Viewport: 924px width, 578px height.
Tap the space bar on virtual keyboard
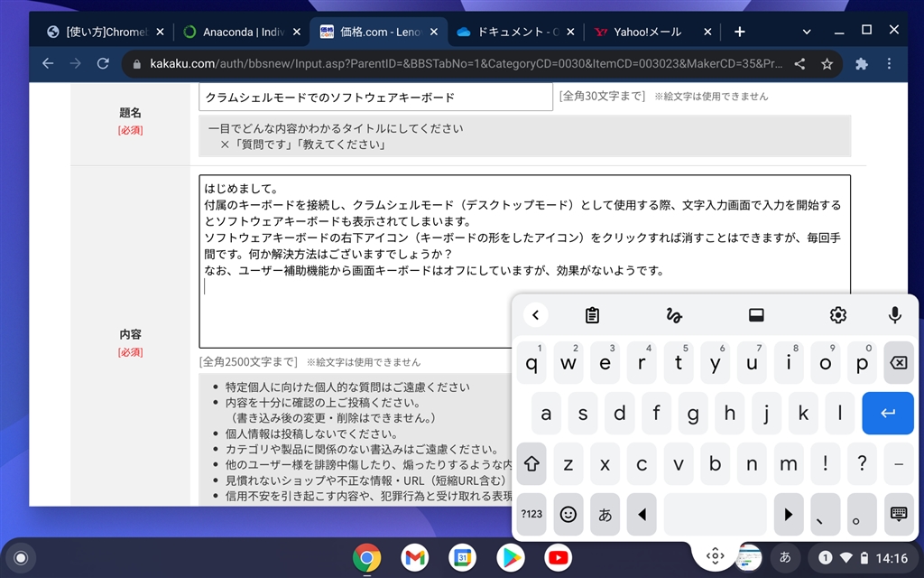tap(715, 514)
